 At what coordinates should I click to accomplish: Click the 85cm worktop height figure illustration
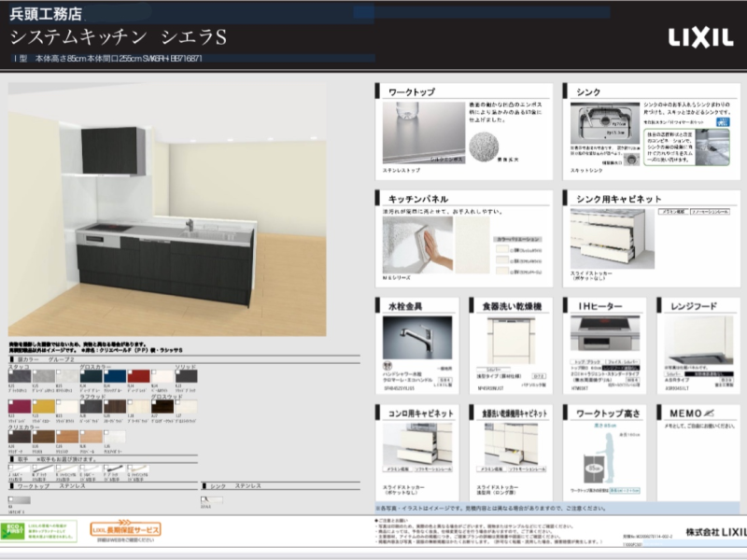598,458
